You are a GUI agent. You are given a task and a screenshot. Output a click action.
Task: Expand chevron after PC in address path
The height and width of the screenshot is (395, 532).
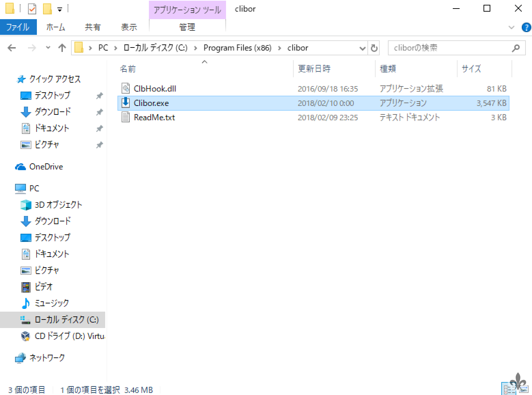pos(116,48)
